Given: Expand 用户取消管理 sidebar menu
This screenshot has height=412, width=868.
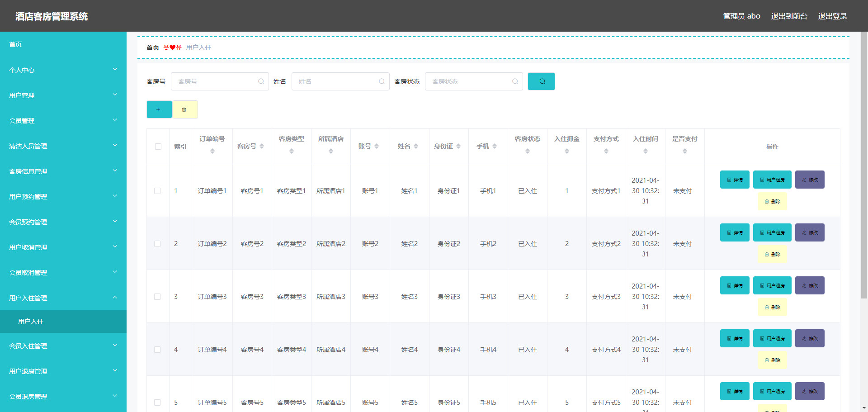Looking at the screenshot, I should click(x=63, y=247).
